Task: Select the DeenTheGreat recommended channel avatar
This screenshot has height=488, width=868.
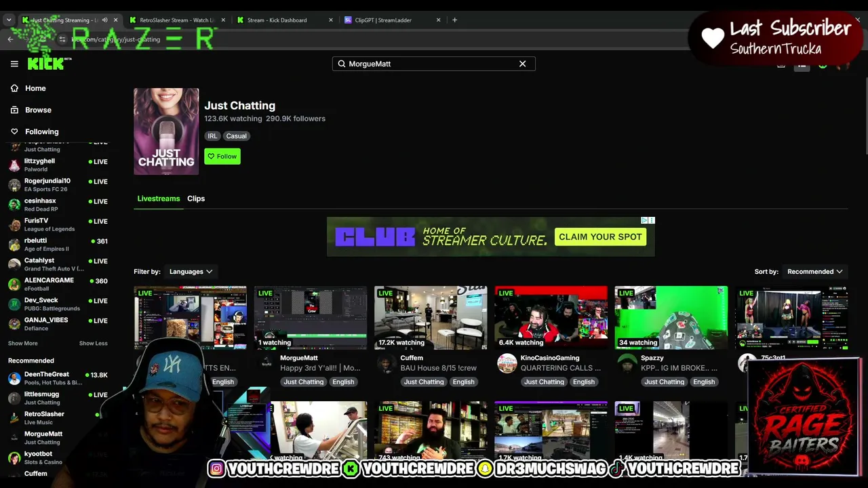Action: click(14, 378)
